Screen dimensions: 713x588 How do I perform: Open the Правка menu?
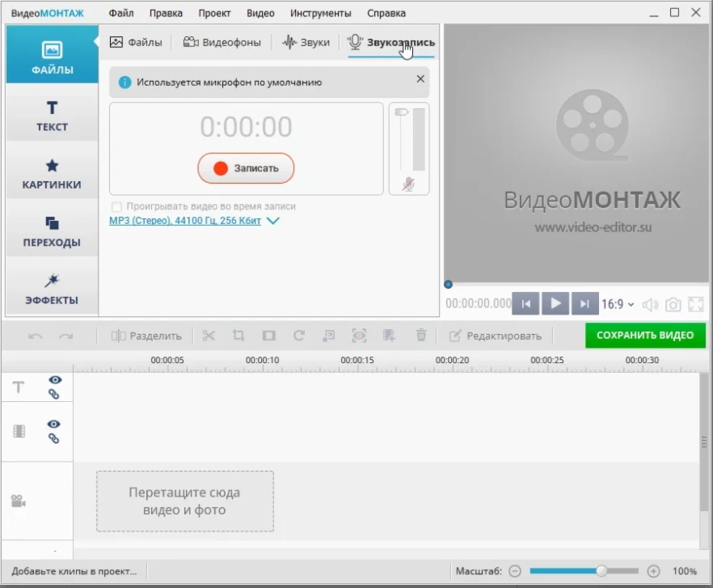pos(166,13)
